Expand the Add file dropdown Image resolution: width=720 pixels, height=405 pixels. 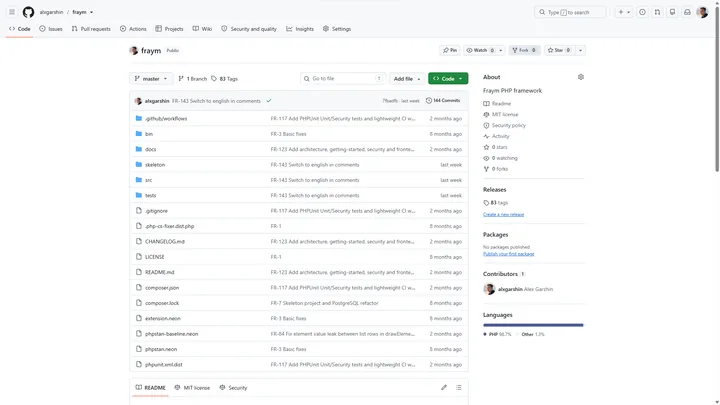coord(406,79)
